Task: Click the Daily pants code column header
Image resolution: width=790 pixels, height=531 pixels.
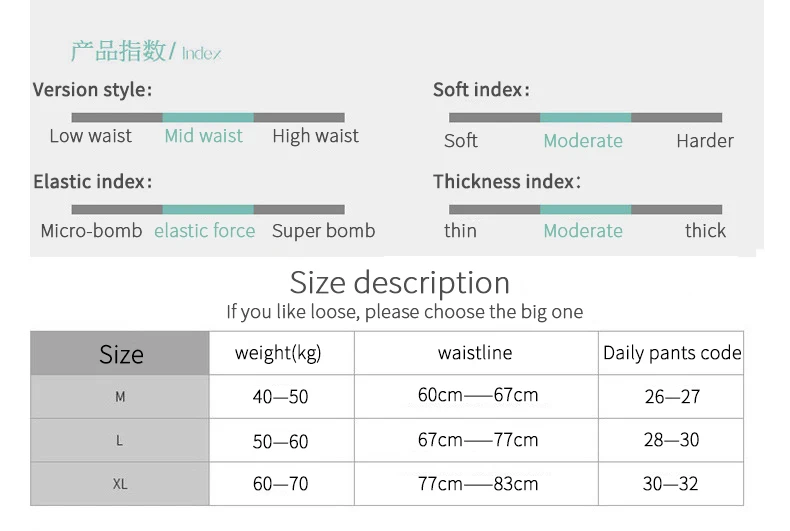Action: (671, 353)
